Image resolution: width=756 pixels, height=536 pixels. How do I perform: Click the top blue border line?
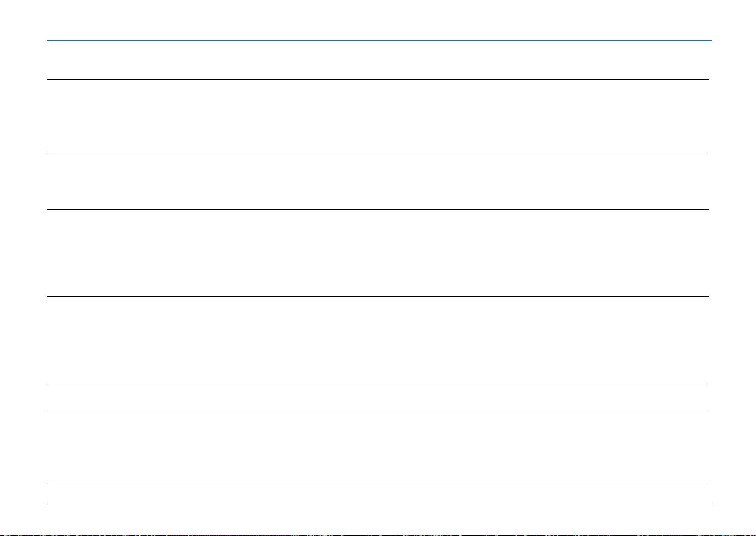click(x=379, y=40)
